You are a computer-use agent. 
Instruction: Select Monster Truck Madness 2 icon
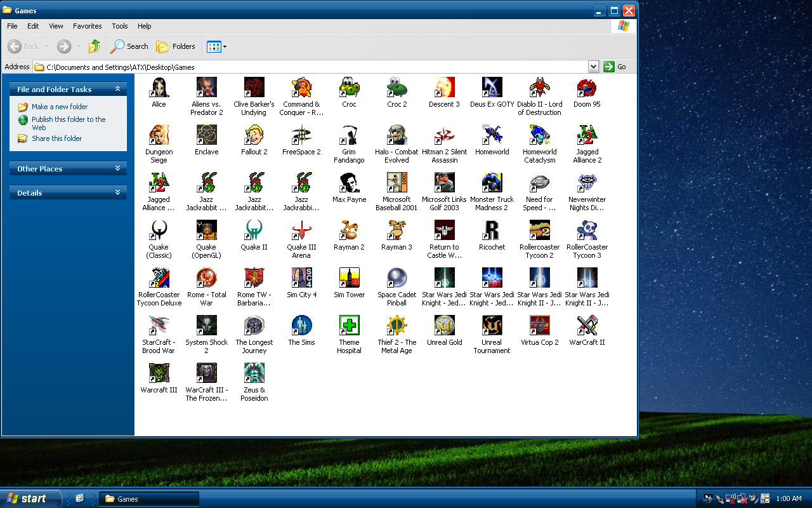(492, 182)
